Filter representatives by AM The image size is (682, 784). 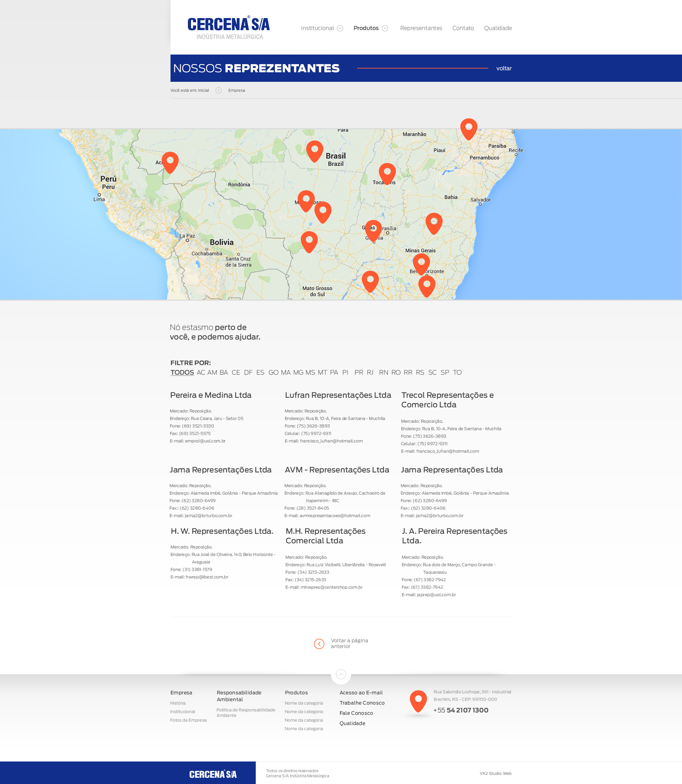coord(212,373)
